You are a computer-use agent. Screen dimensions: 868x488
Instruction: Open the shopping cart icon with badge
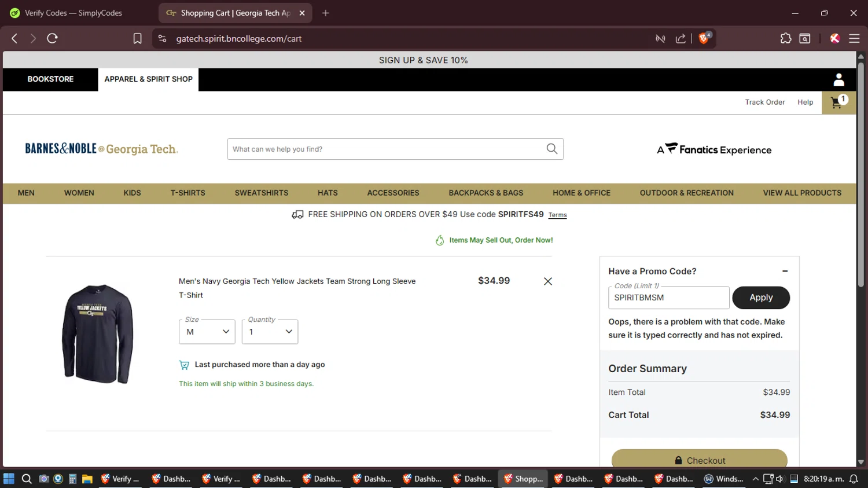point(838,102)
